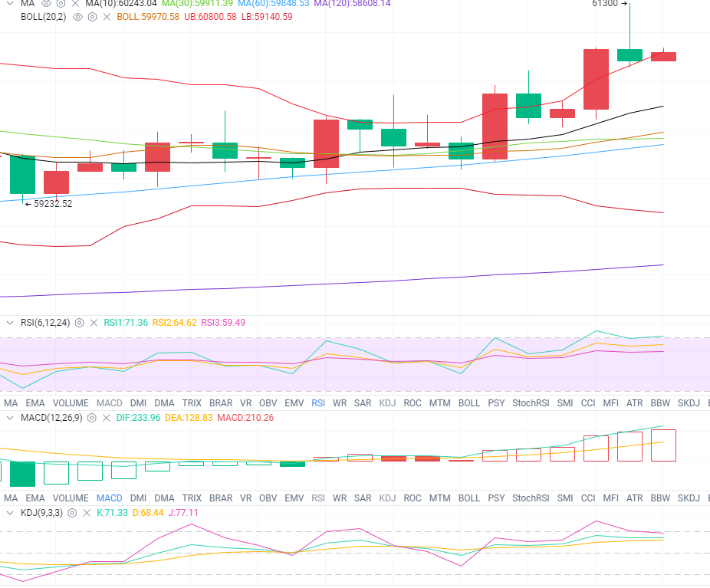Close the RSI(6,12,24) indicator panel
The height and width of the screenshot is (588, 710).
click(x=94, y=323)
